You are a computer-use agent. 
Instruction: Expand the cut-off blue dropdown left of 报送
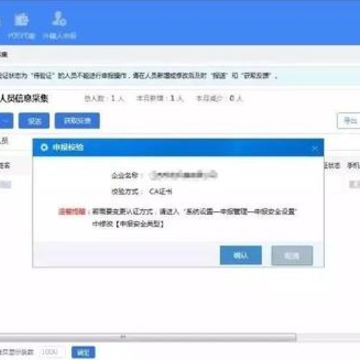click(6, 121)
